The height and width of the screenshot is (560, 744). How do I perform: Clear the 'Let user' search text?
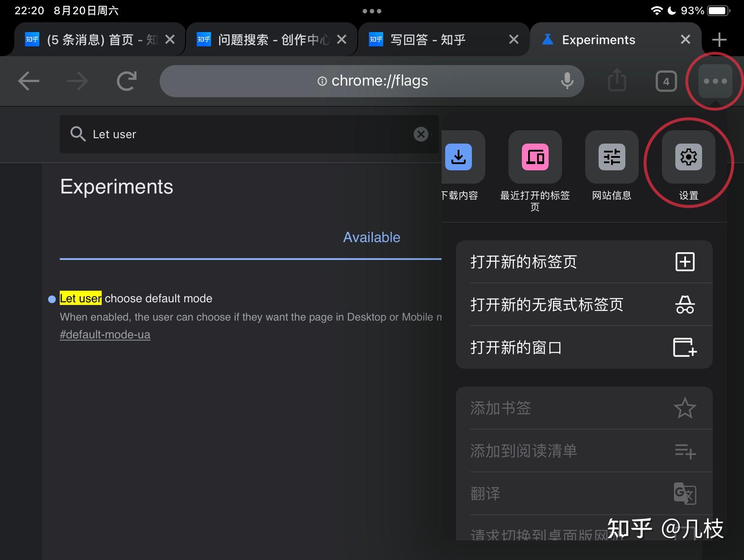[x=421, y=134]
